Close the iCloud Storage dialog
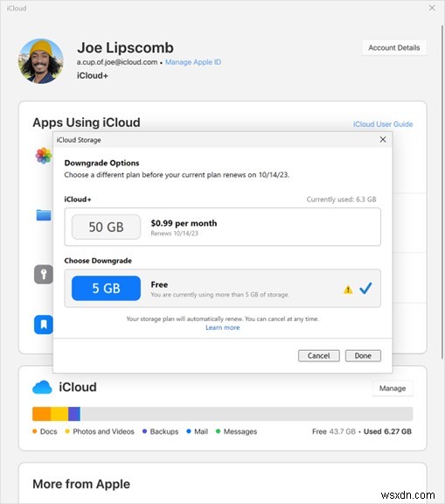This screenshot has height=504, width=445. tap(383, 139)
